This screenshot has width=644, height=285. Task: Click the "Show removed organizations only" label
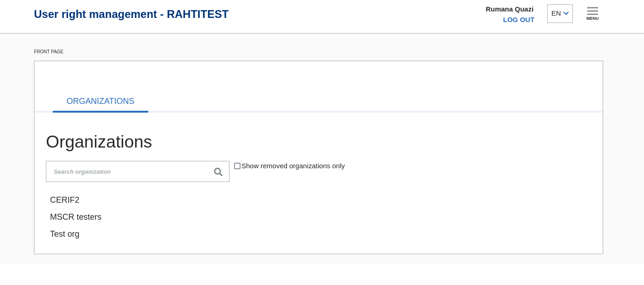(x=293, y=166)
